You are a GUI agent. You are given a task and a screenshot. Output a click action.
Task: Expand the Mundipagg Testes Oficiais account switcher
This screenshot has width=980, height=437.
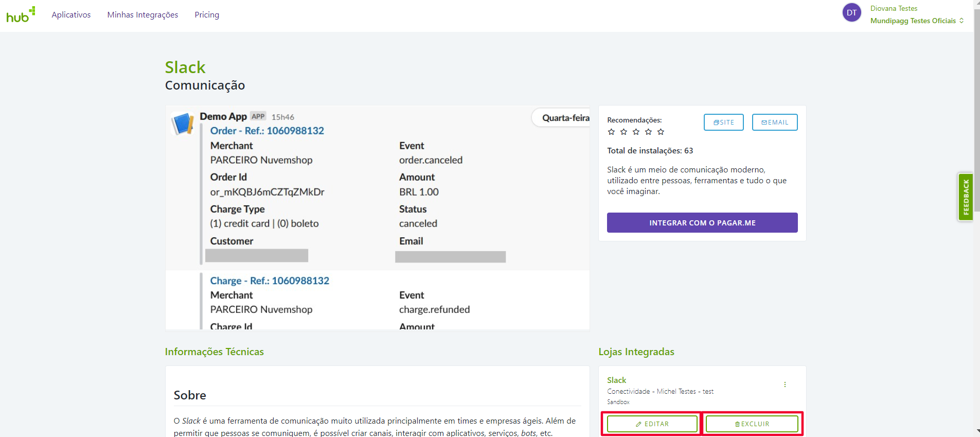pyautogui.click(x=917, y=21)
